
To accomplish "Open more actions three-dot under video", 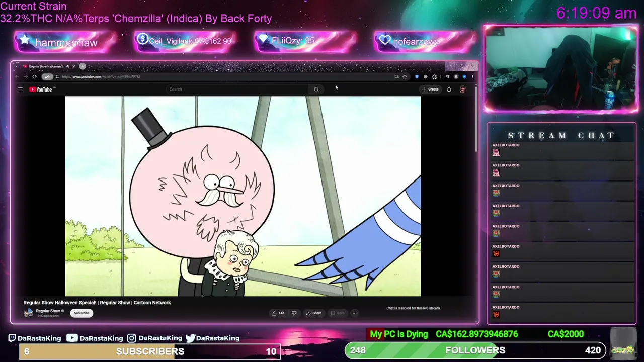I will pyautogui.click(x=355, y=313).
